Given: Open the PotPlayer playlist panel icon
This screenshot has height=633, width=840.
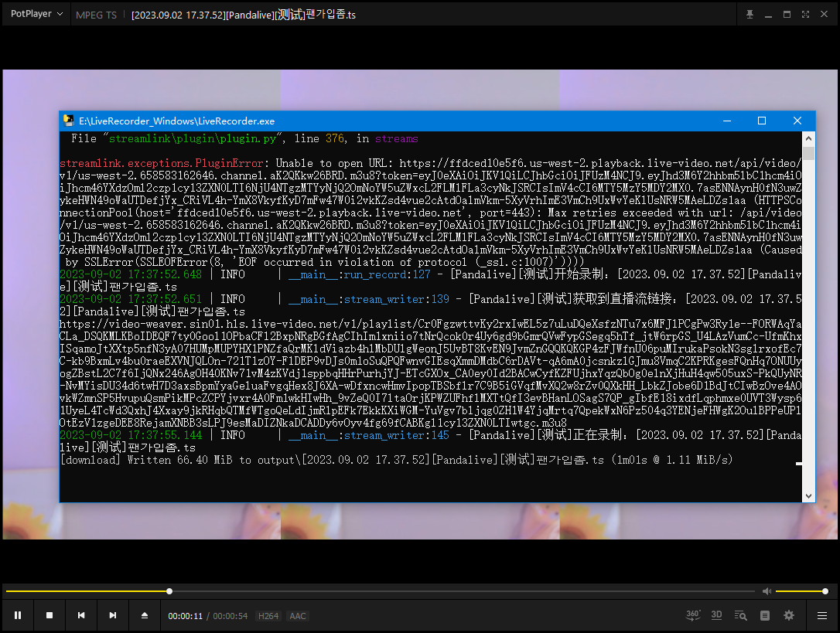Looking at the screenshot, I should coord(764,614).
